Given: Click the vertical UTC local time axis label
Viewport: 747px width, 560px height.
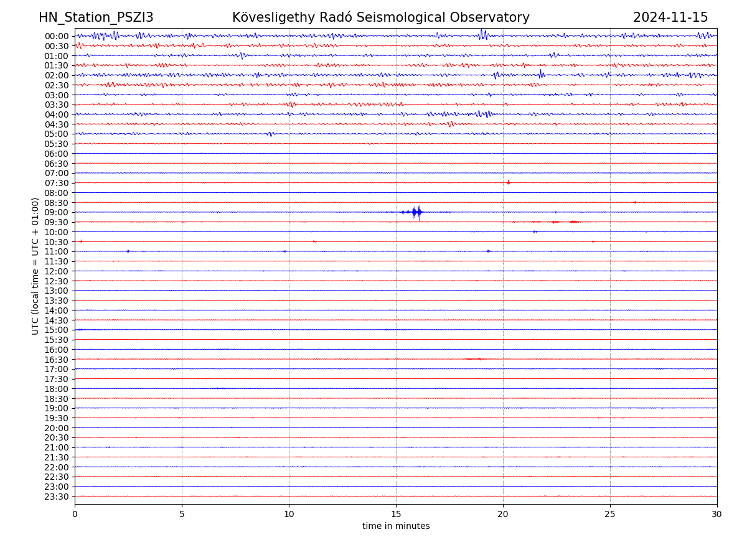Looking at the screenshot, I should (35, 266).
